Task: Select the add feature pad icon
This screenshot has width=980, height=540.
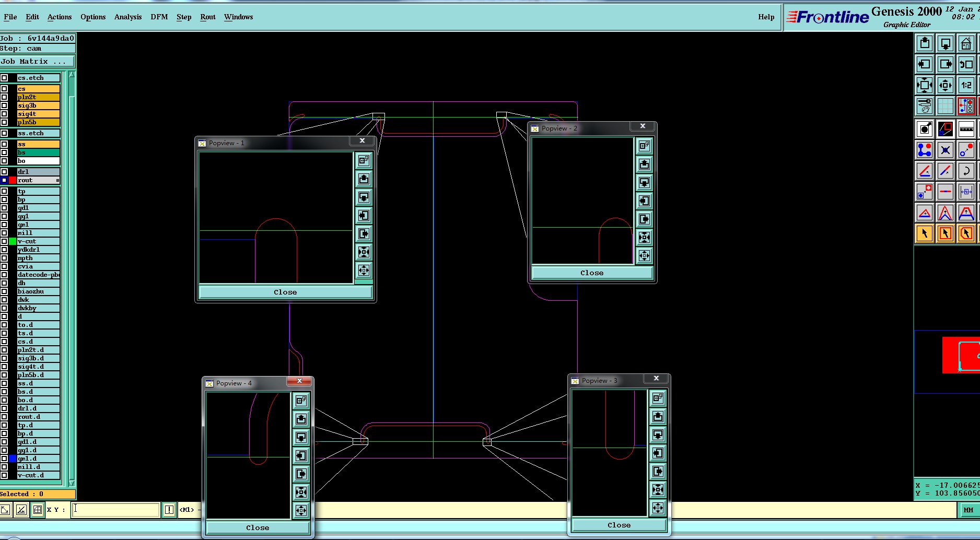Action: [925, 128]
